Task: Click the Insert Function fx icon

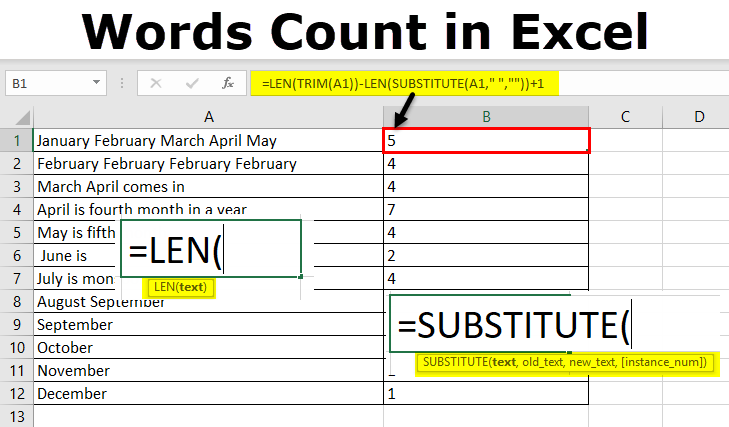Action: pos(228,83)
